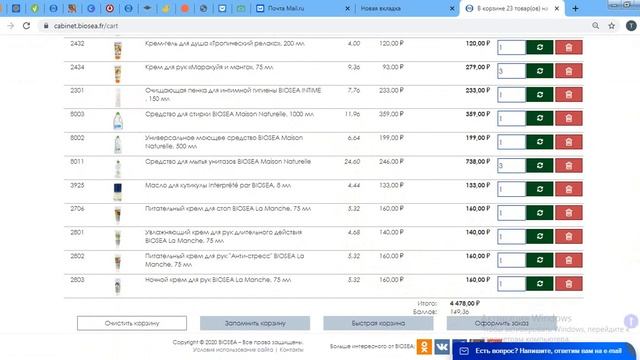This screenshot has width=640, height=360.
Task: Close the В корзине cart tab
Action: pos(557,8)
